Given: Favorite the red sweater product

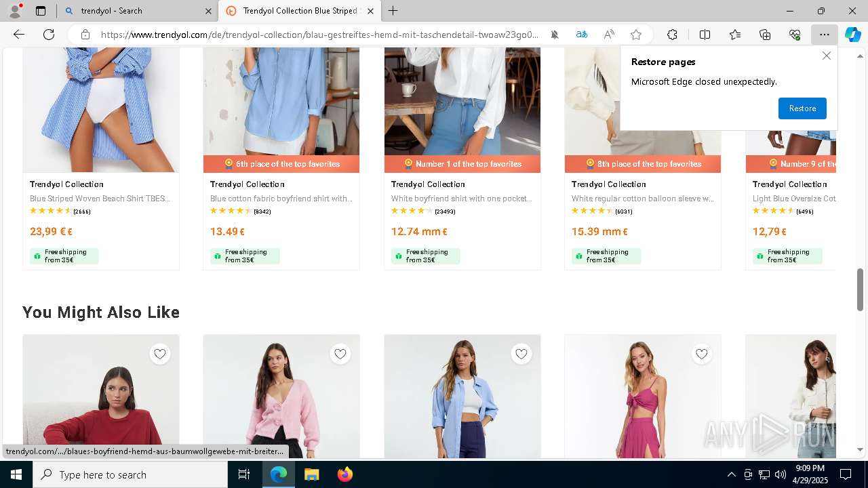Looking at the screenshot, I should (x=160, y=354).
